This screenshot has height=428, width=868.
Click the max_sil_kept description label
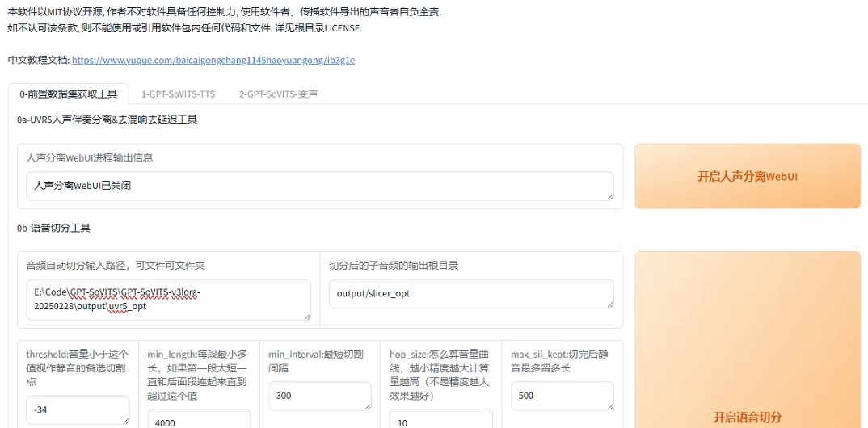[x=561, y=361]
